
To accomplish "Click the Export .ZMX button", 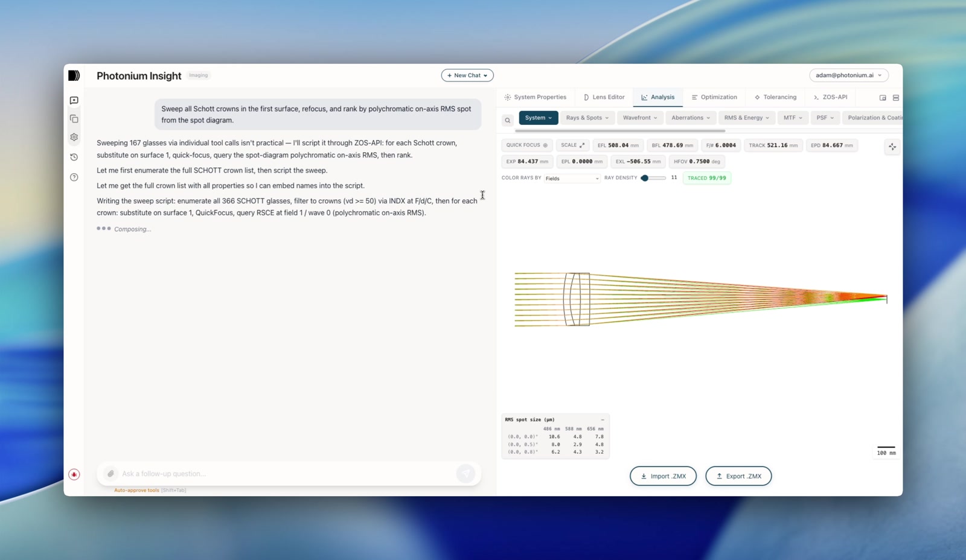I will pos(738,476).
